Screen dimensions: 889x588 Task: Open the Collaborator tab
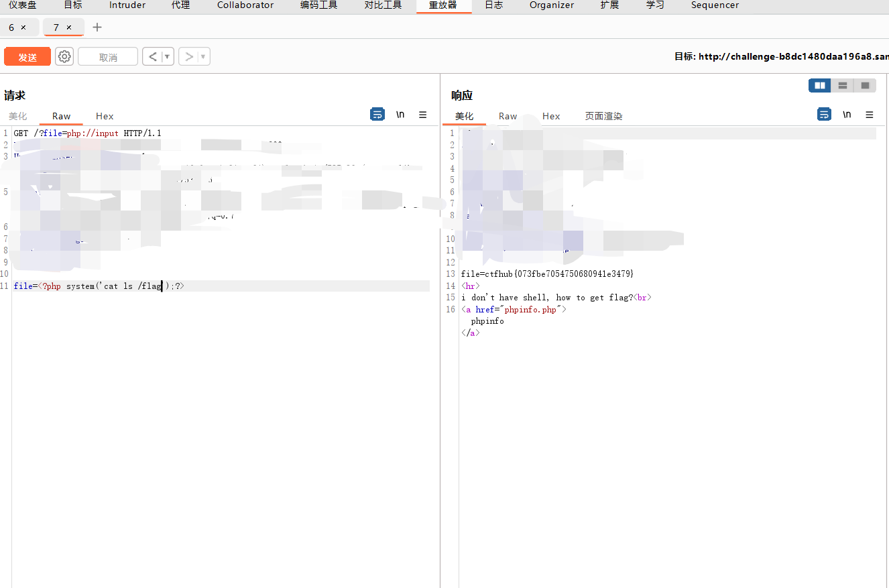[245, 5]
